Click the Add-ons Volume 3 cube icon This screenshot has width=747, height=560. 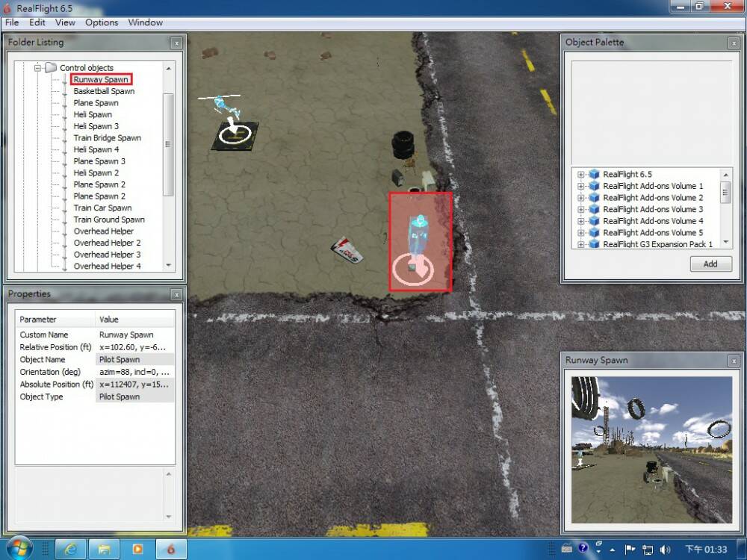point(594,210)
